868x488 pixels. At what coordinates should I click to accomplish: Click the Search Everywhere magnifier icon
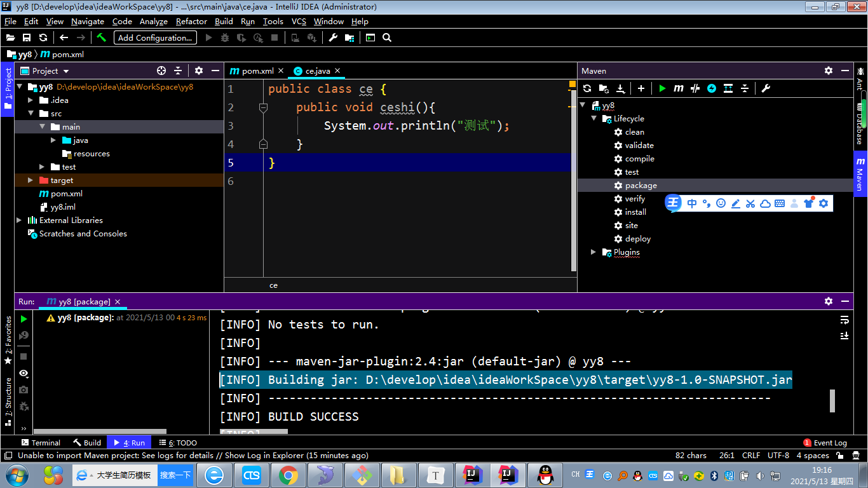[x=387, y=37]
